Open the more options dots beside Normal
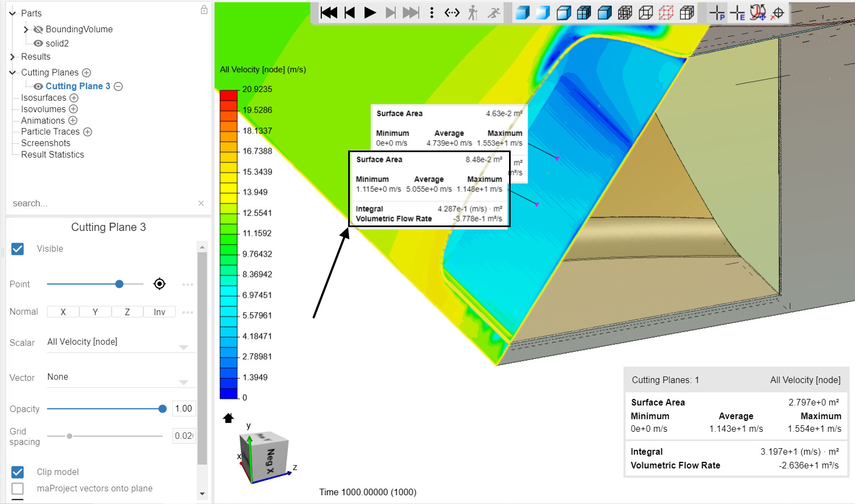 pyautogui.click(x=188, y=312)
